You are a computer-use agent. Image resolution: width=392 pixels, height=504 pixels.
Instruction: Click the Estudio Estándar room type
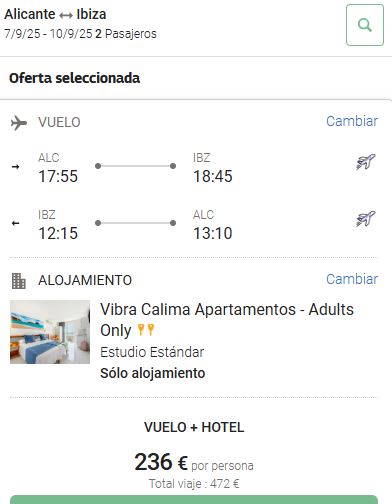pos(152,352)
